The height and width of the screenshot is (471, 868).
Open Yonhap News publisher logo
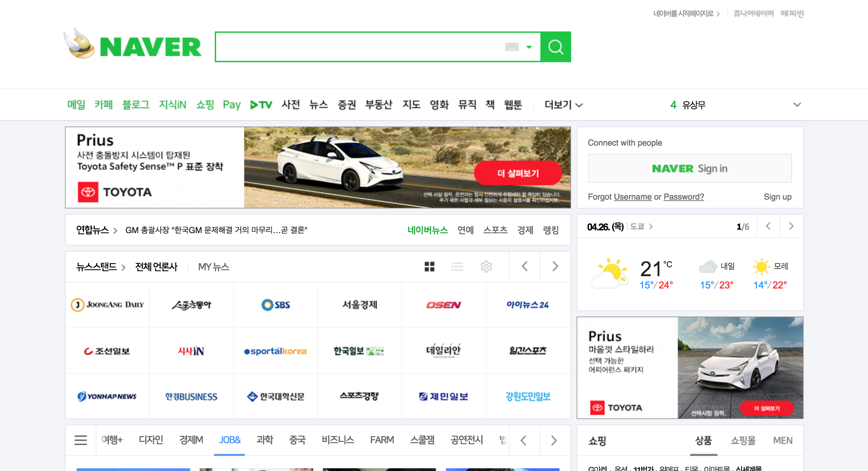click(107, 396)
